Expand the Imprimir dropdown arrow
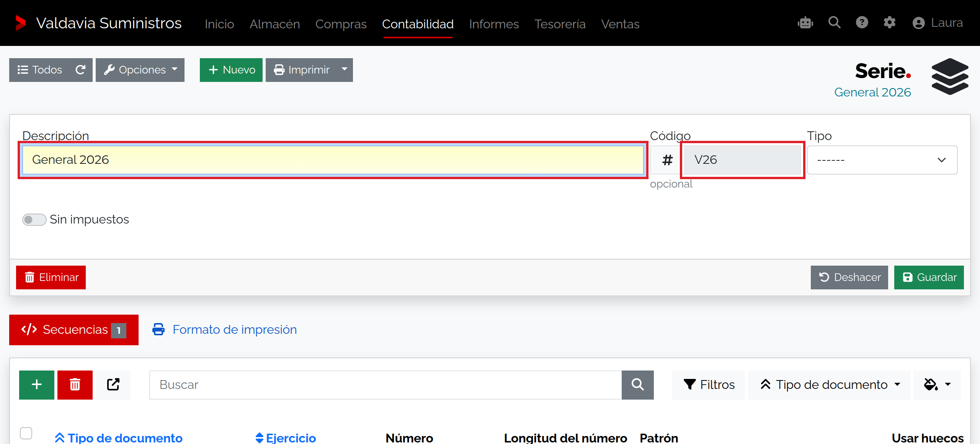The width and height of the screenshot is (980, 444). coord(345,70)
